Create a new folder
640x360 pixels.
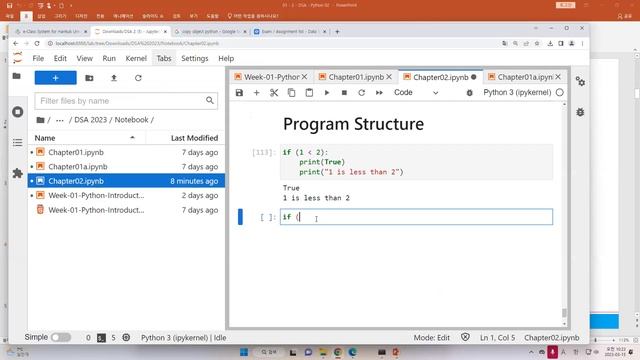[x=89, y=78]
